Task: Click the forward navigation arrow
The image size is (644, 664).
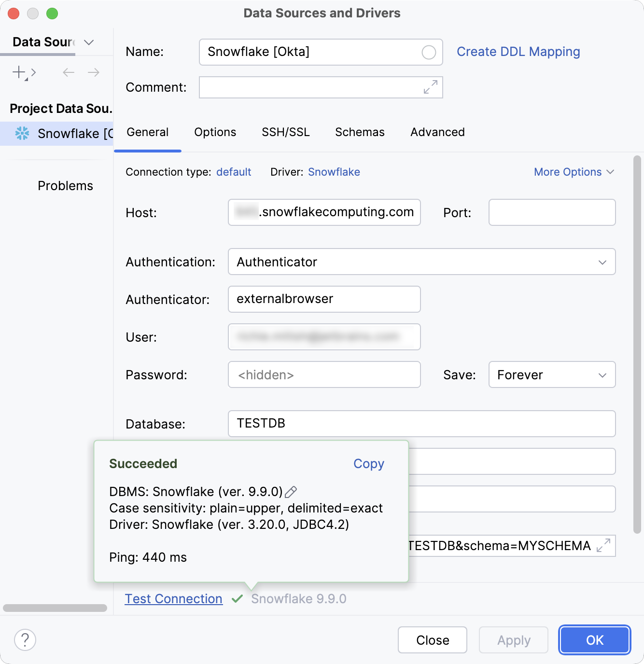Action: [94, 72]
